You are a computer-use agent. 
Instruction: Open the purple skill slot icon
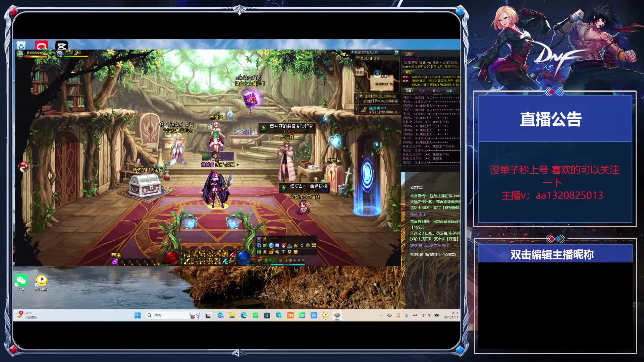[x=114, y=262]
